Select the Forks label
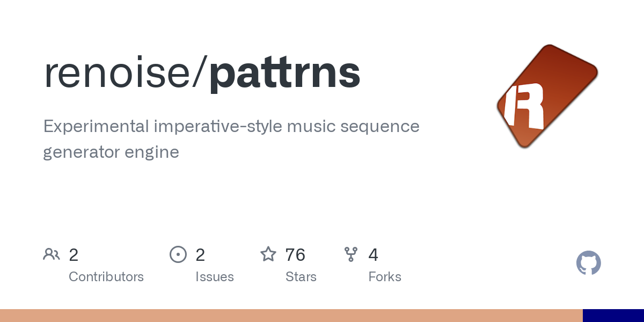644x322 pixels. tap(385, 277)
